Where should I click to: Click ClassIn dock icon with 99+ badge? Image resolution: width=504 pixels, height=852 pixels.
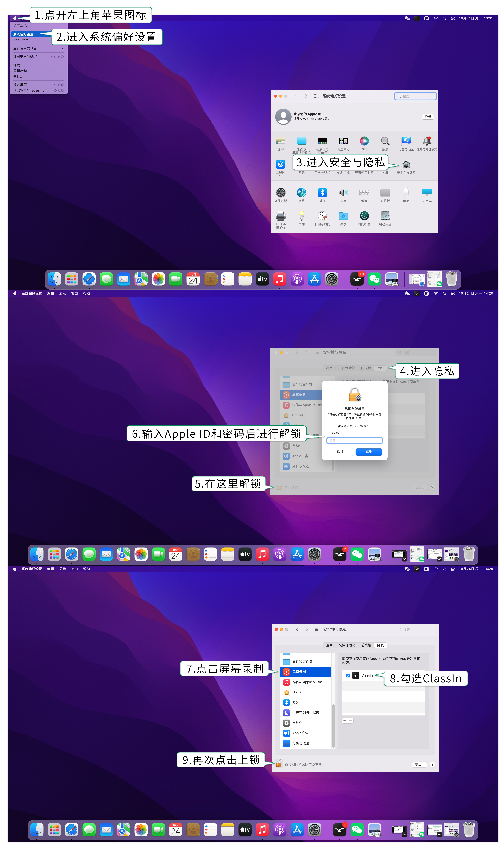click(x=357, y=279)
